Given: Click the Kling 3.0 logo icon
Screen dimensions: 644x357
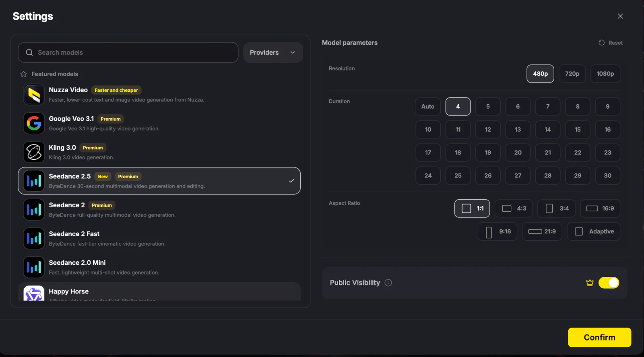Looking at the screenshot, I should click(34, 152).
